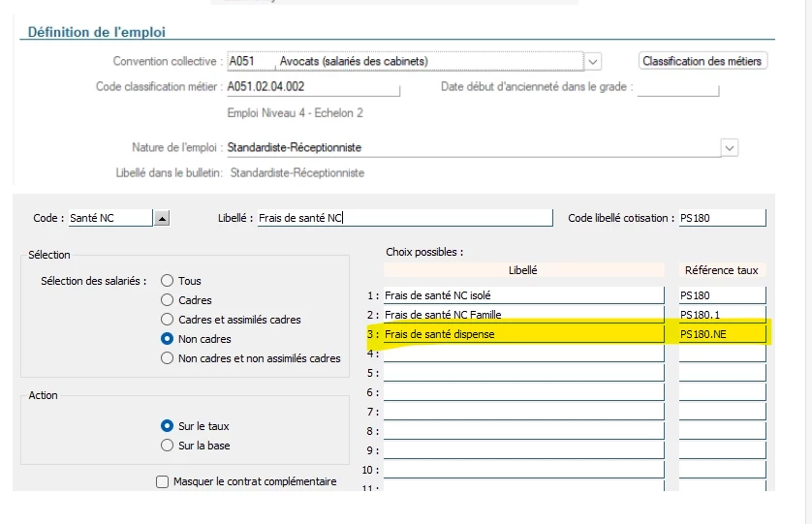Select the Frais de santé NC isolé row
Image resolution: width=812 pixels, height=524 pixels.
523,295
